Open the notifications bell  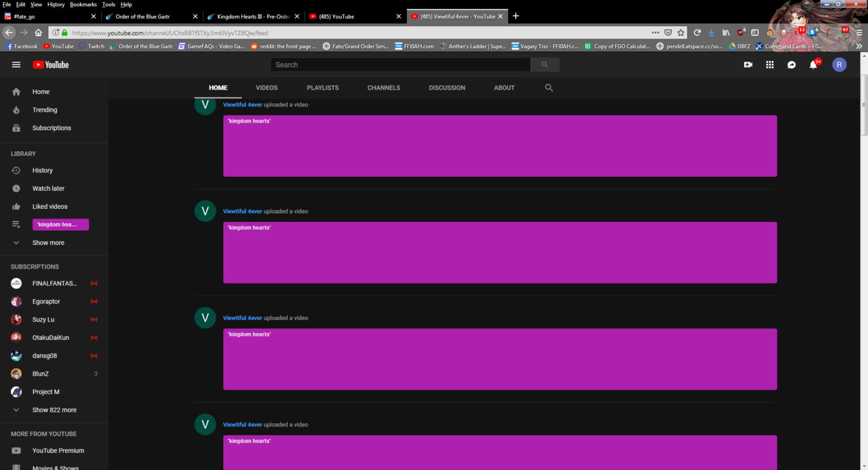[814, 64]
